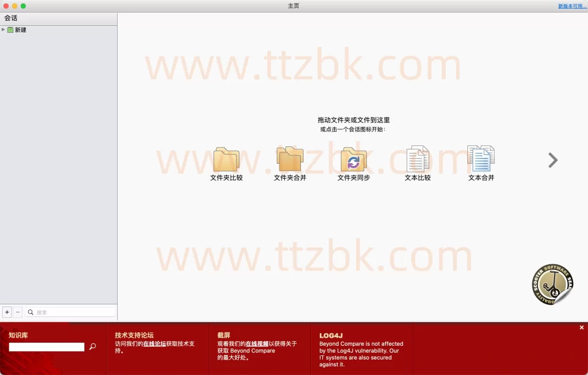Show more session types with right chevron
The height and width of the screenshot is (375, 588).
click(x=553, y=160)
